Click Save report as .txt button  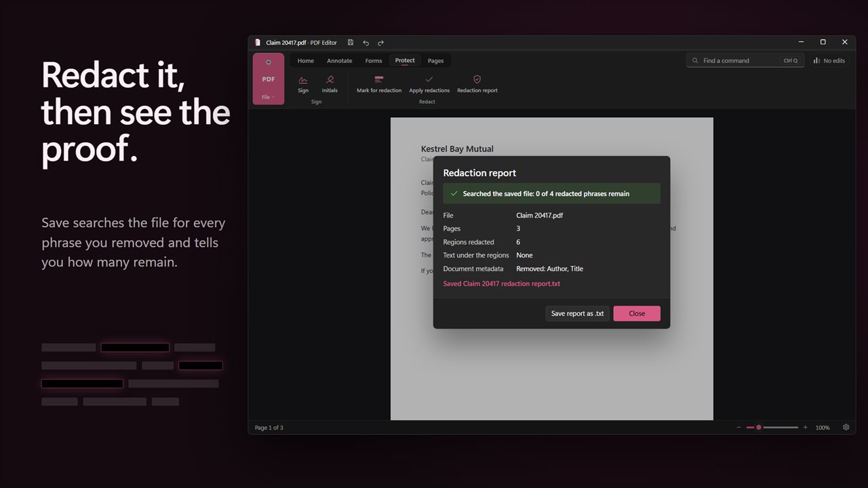click(578, 314)
